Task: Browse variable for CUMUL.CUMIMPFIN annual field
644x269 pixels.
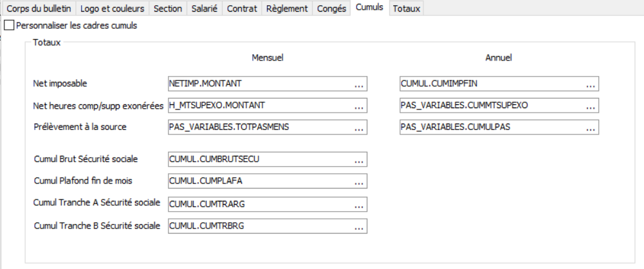Action: click(x=591, y=84)
